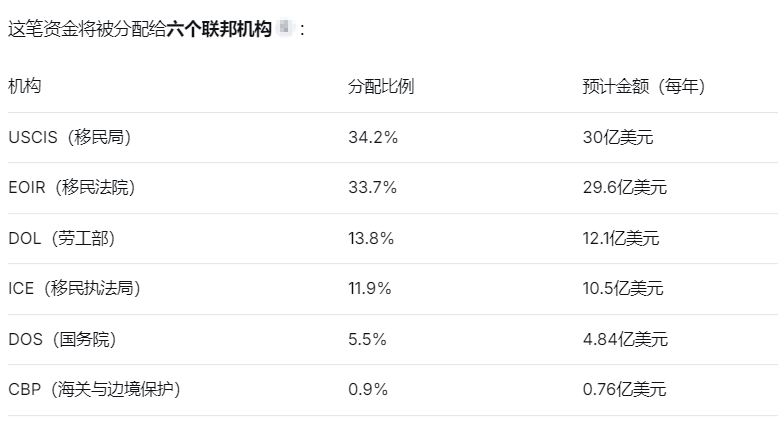The image size is (778, 421).
Task: Click the 12.1亿美元 amount cell
Action: (621, 238)
